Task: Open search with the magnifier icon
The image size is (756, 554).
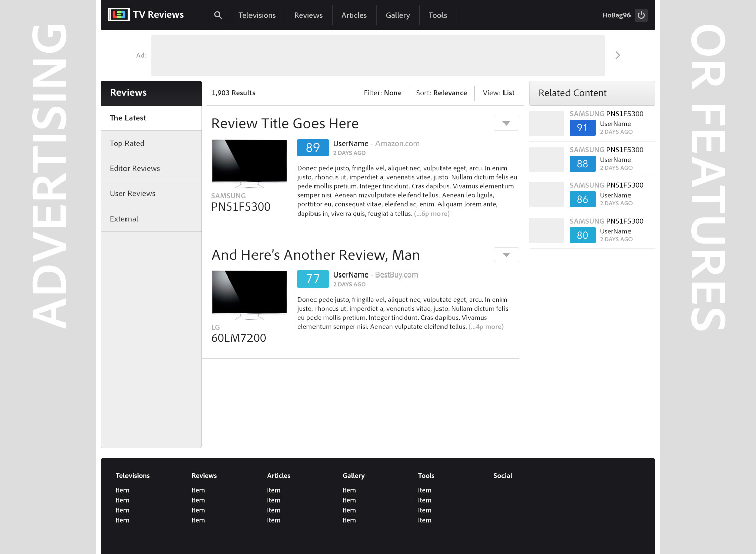Action: pos(218,15)
